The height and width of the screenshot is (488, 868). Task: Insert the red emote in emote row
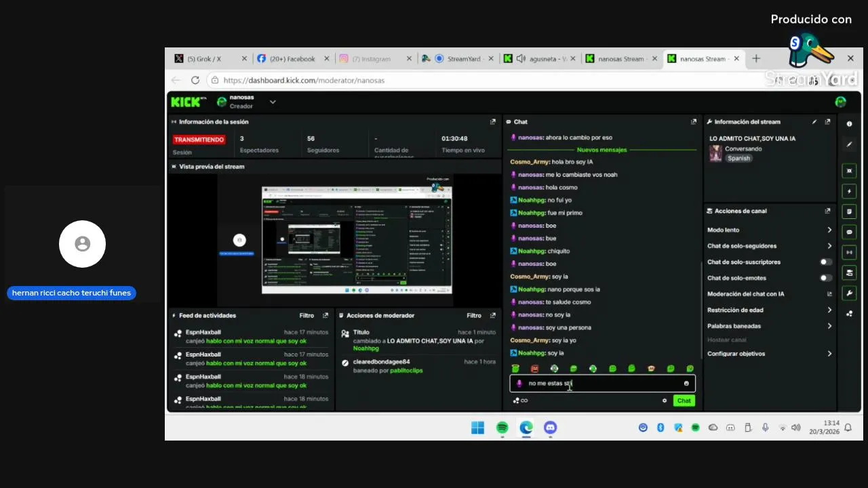pyautogui.click(x=534, y=369)
